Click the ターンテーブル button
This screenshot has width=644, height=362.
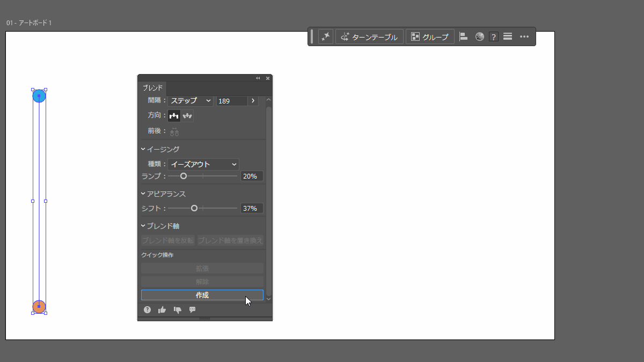coord(369,36)
